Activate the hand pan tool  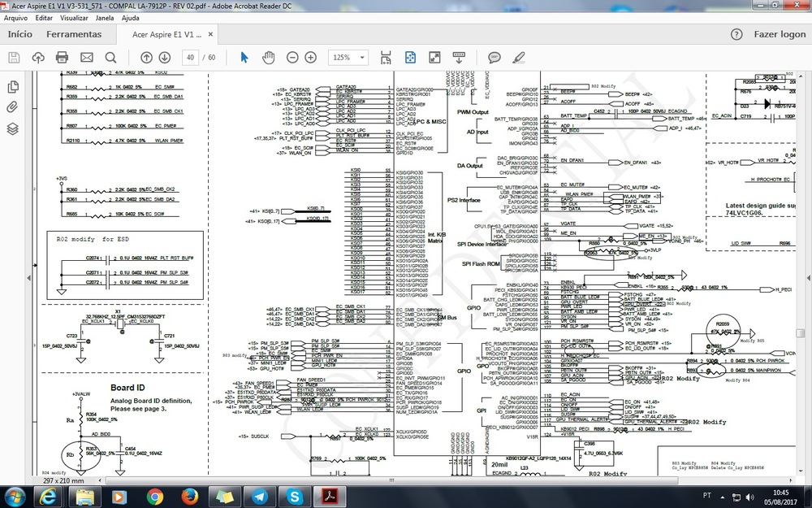click(268, 58)
